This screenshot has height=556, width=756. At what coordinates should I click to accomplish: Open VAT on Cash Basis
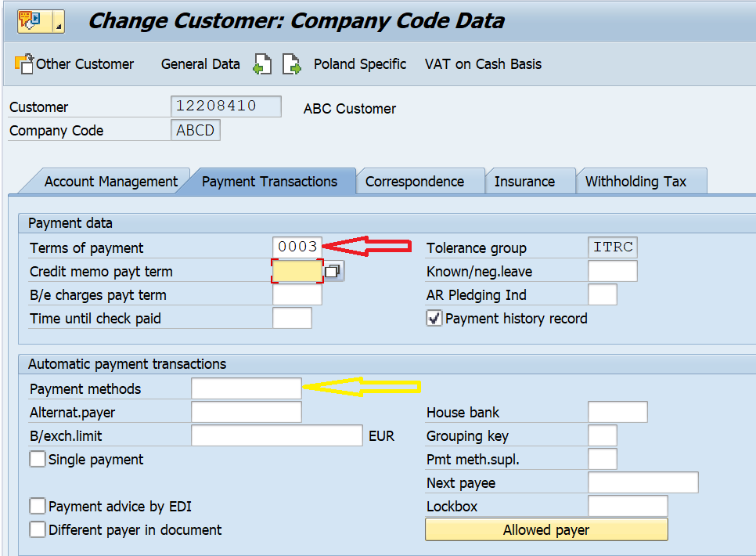[x=483, y=64]
